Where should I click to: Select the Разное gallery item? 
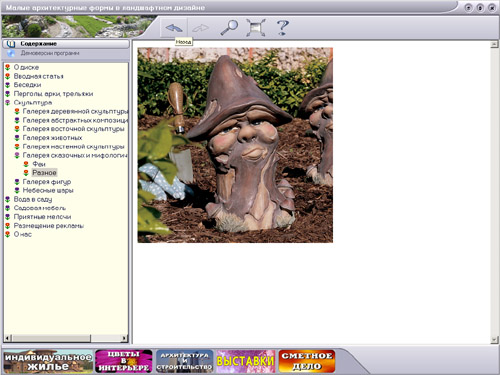click(x=44, y=173)
